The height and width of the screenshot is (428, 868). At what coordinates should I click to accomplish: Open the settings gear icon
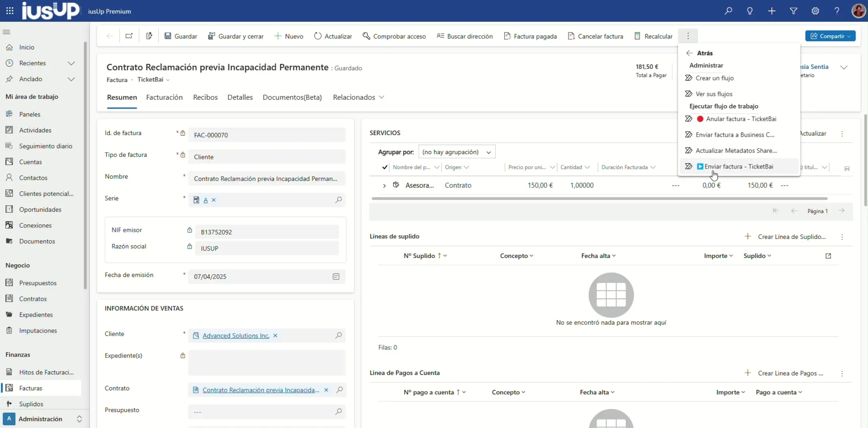(815, 11)
